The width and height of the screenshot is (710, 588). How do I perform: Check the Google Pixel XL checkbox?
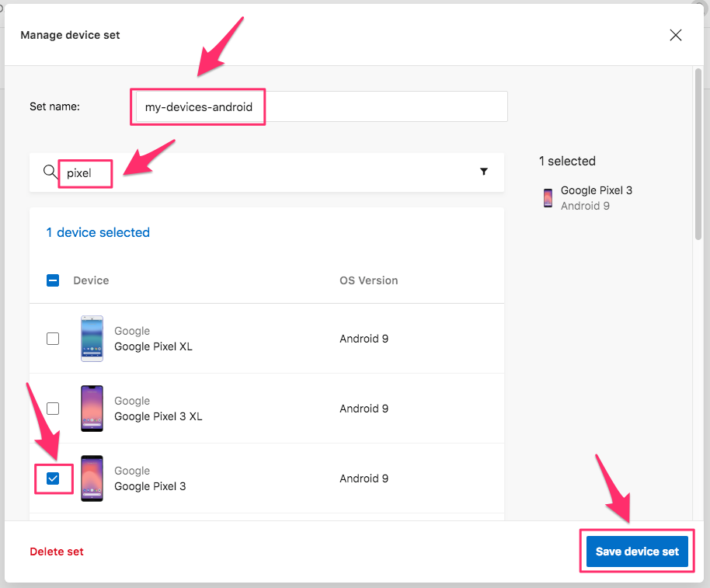(53, 339)
